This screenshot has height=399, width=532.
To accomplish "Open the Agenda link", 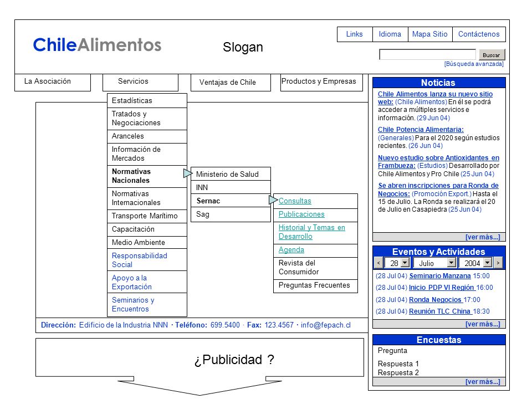I will (291, 250).
